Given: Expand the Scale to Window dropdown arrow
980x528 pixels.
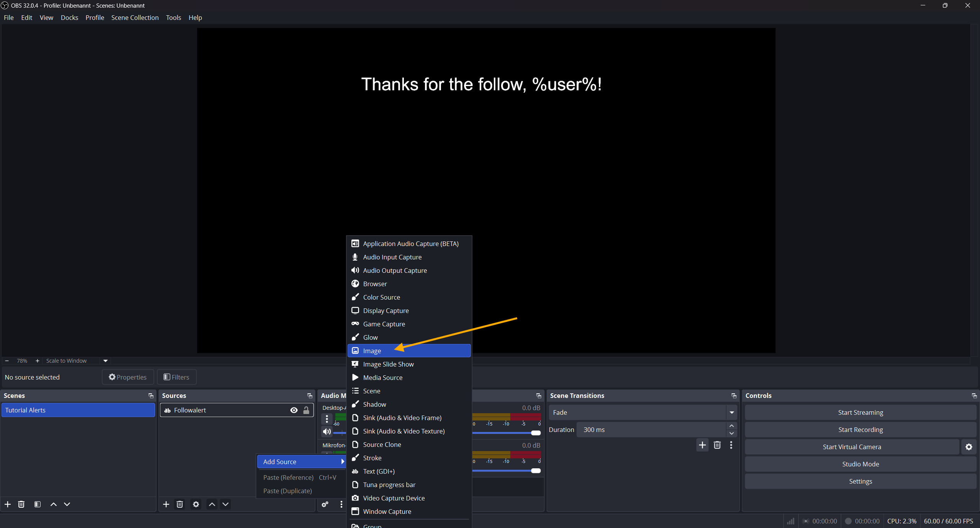Looking at the screenshot, I should click(x=106, y=361).
